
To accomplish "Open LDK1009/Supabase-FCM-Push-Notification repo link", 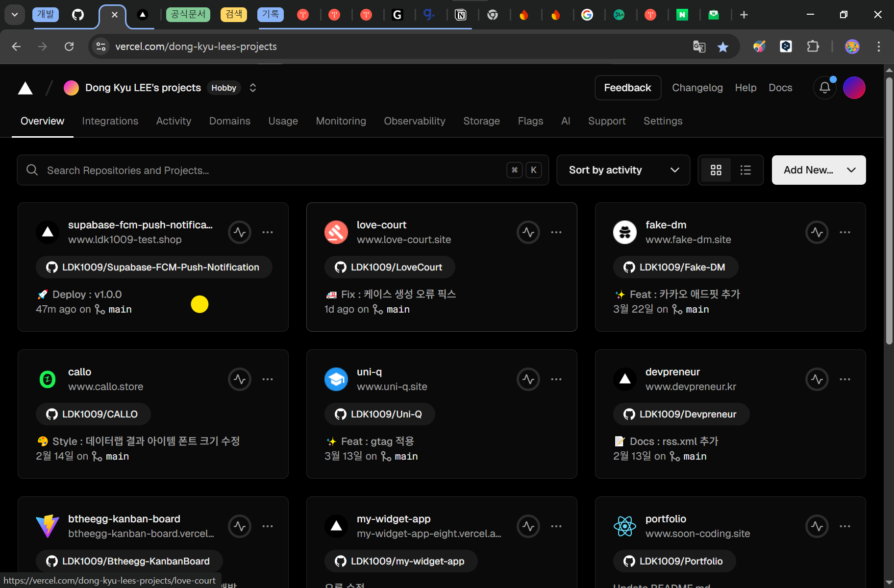I will pos(154,267).
